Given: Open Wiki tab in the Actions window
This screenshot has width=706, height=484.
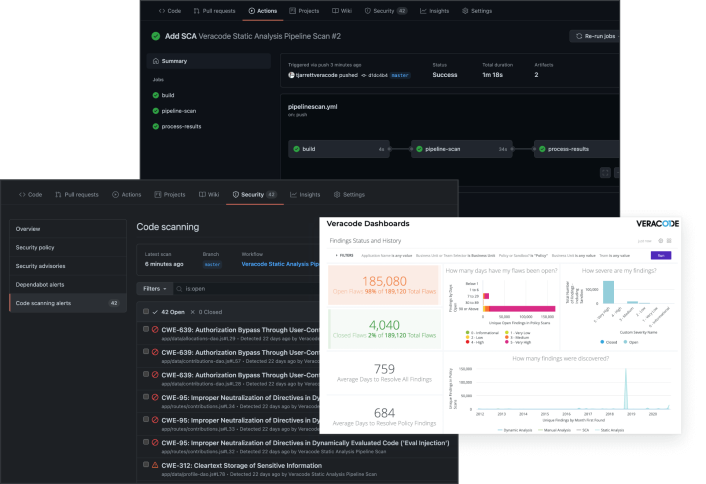Looking at the screenshot, I should coord(342,11).
